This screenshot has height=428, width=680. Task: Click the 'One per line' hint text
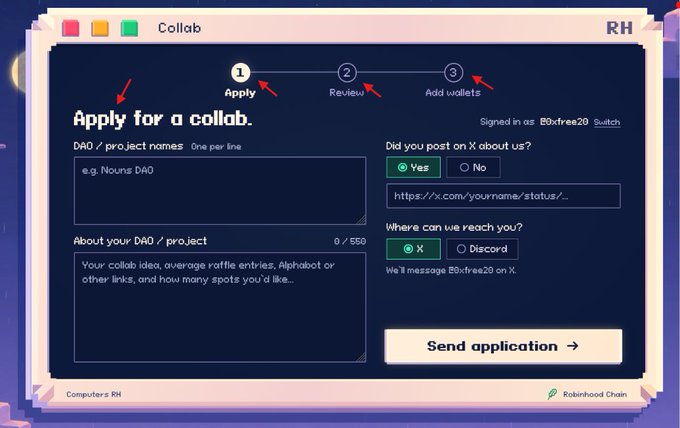tap(216, 147)
